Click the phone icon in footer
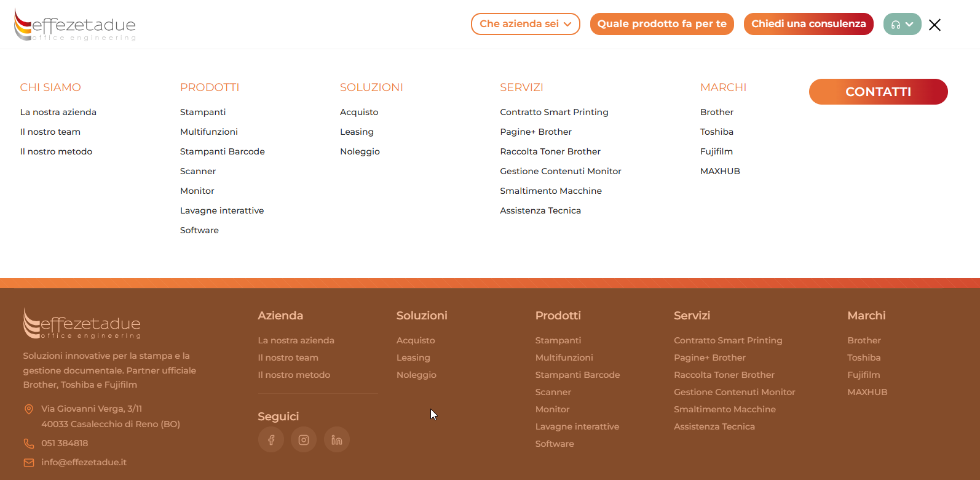 [x=29, y=444]
